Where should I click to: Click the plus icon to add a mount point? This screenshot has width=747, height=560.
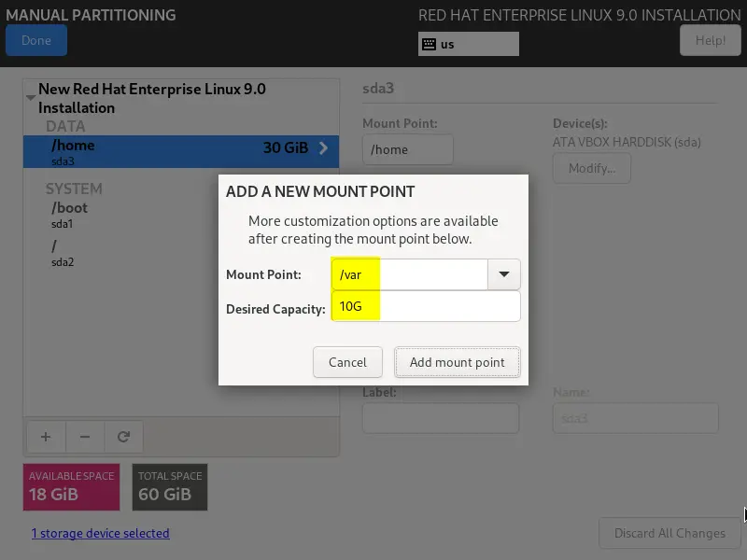pyautogui.click(x=46, y=437)
